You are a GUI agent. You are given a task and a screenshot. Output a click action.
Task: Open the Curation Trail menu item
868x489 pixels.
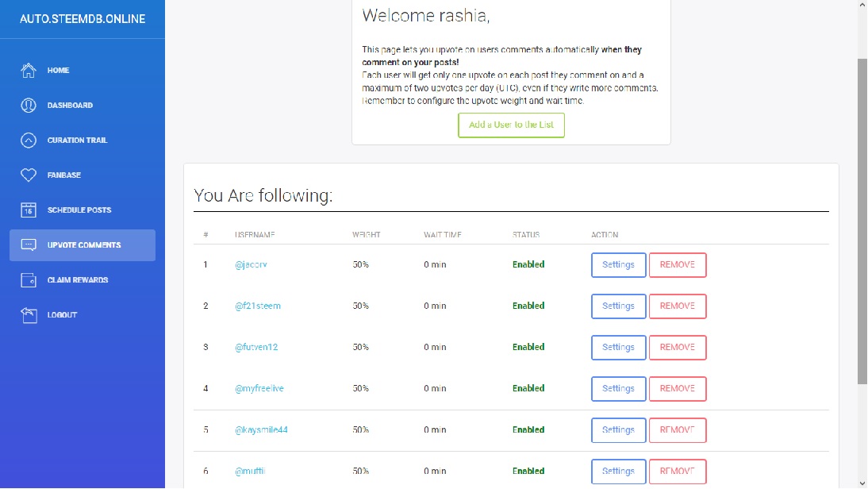click(77, 141)
